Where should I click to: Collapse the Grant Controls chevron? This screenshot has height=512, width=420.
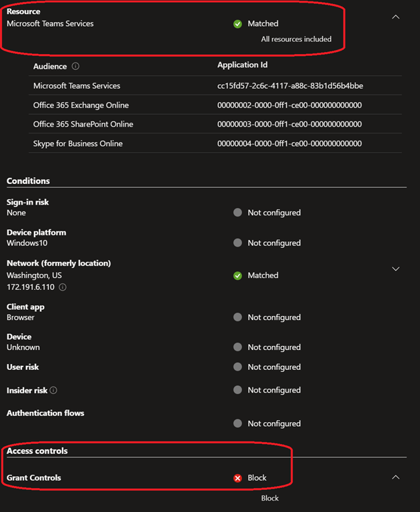click(395, 477)
